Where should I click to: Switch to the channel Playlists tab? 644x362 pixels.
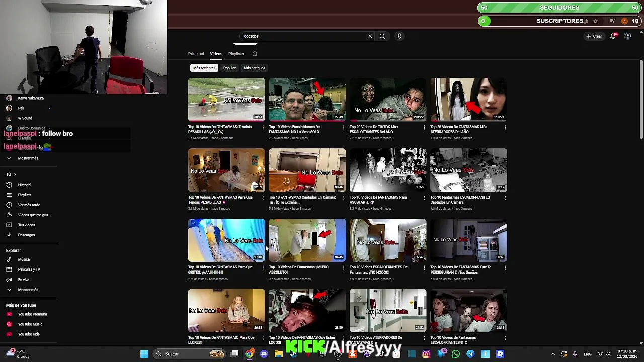[236, 54]
